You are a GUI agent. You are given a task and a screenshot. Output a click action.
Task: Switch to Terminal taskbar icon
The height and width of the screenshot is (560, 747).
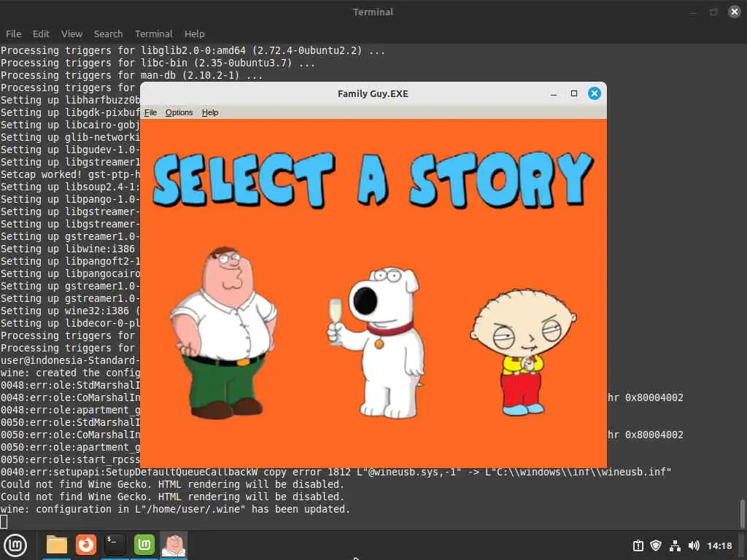click(115, 544)
